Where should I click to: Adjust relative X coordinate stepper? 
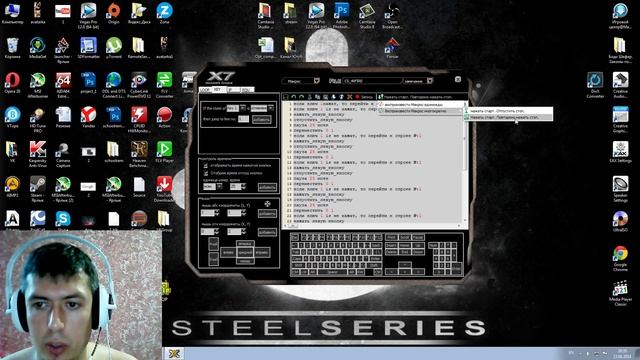[x=217, y=231]
